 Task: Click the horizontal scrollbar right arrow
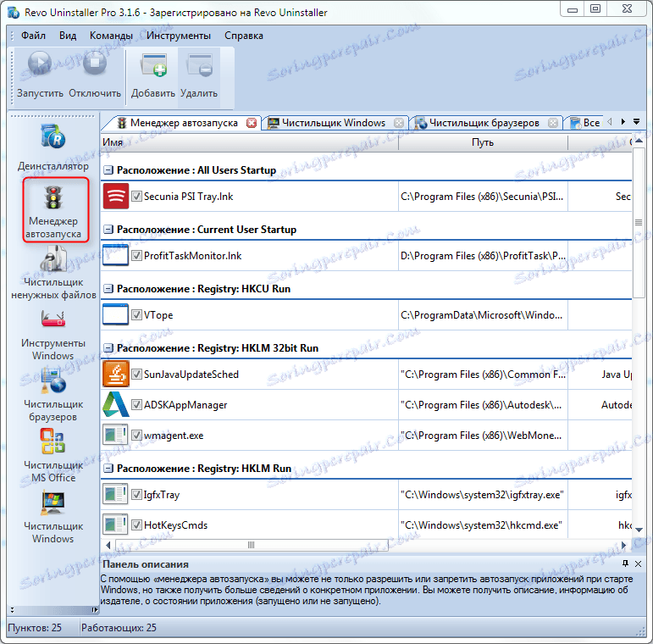(x=623, y=545)
